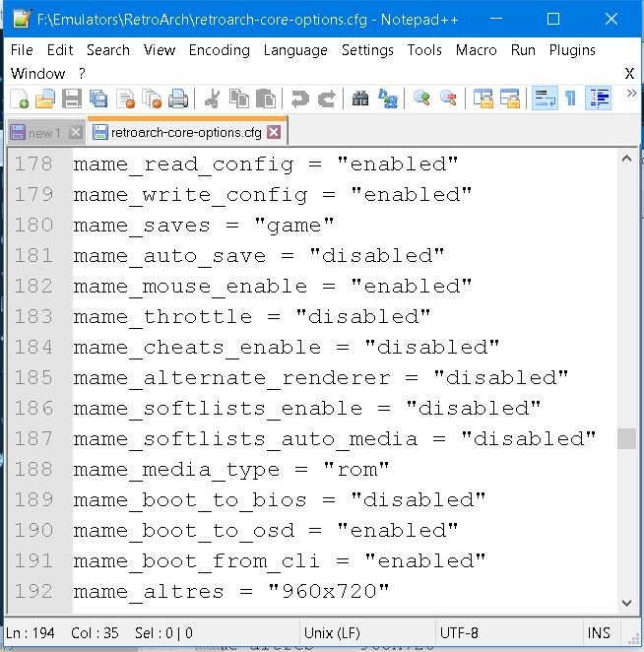The height and width of the screenshot is (652, 644).
Task: Zoom out with magnifier minus icon
Action: click(448, 98)
